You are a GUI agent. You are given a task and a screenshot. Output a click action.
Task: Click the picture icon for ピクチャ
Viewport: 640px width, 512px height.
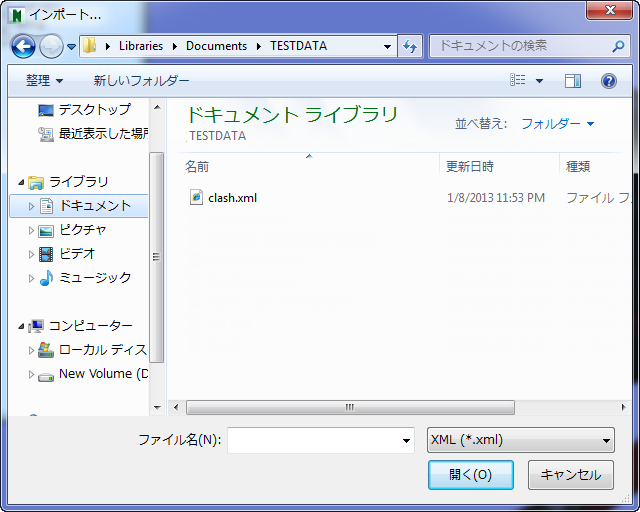[x=46, y=231]
